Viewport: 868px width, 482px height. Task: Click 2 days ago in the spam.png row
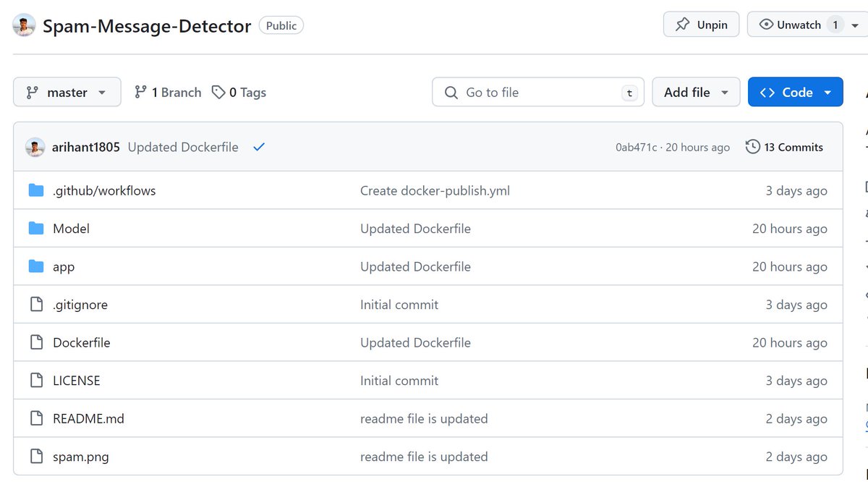click(796, 457)
